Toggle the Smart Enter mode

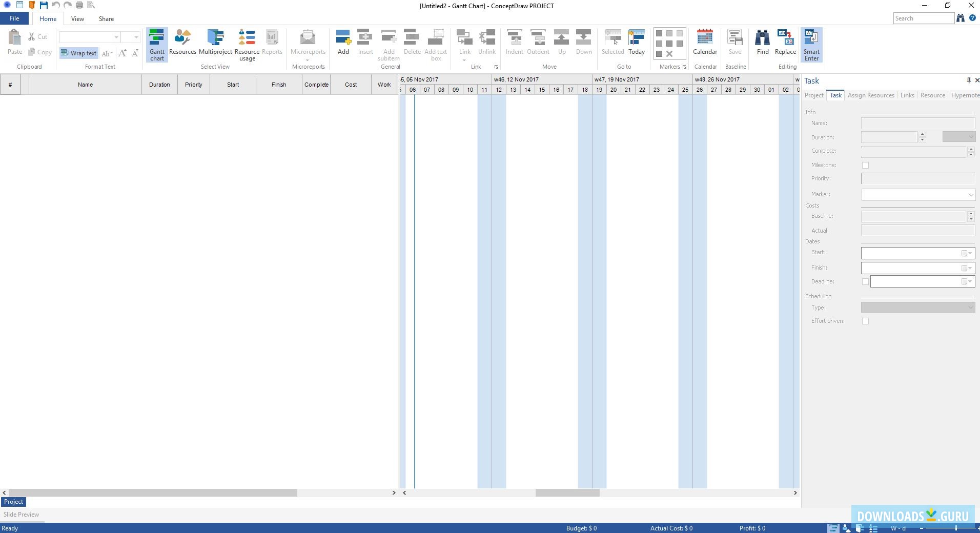pos(811,45)
